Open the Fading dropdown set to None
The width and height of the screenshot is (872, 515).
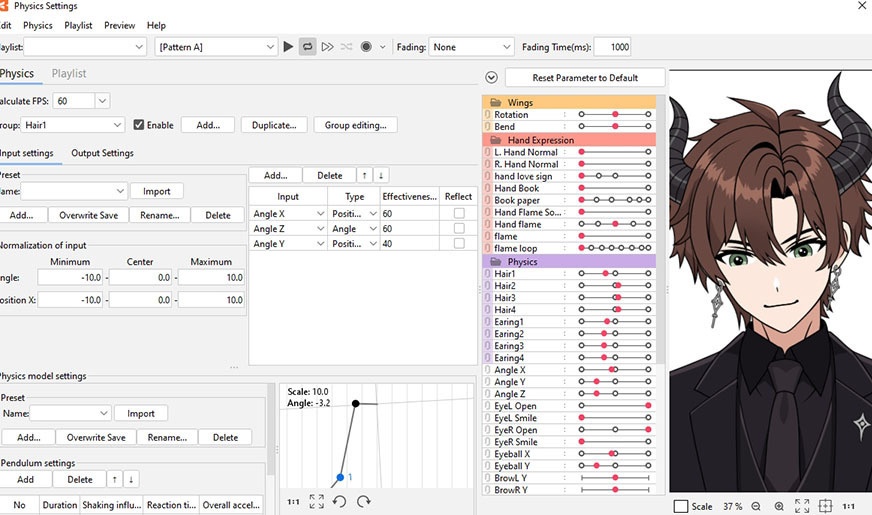(x=472, y=47)
